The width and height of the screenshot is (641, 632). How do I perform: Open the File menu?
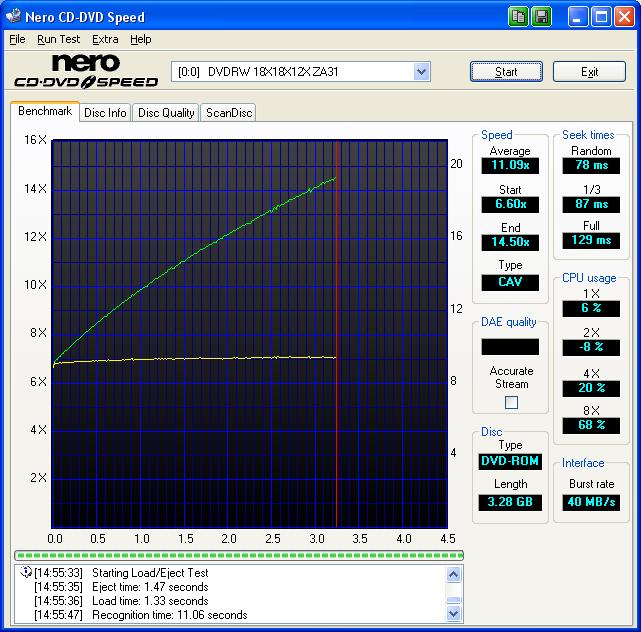click(17, 39)
